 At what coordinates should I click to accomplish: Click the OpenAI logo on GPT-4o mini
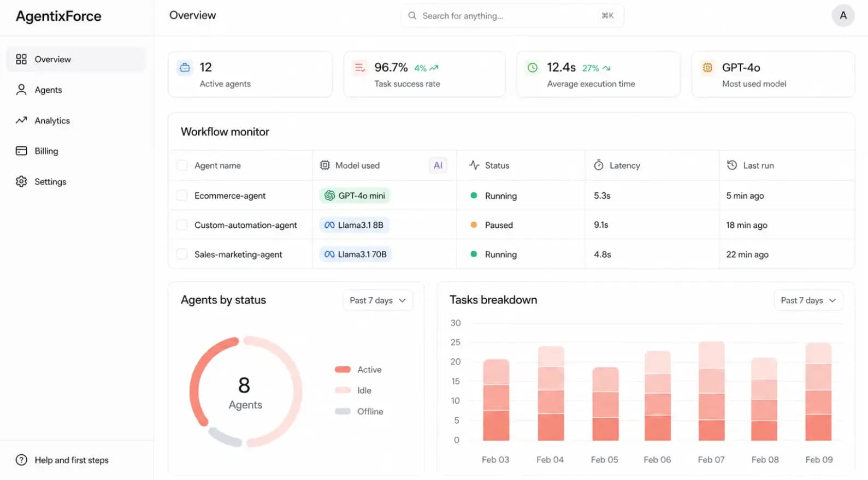point(329,195)
